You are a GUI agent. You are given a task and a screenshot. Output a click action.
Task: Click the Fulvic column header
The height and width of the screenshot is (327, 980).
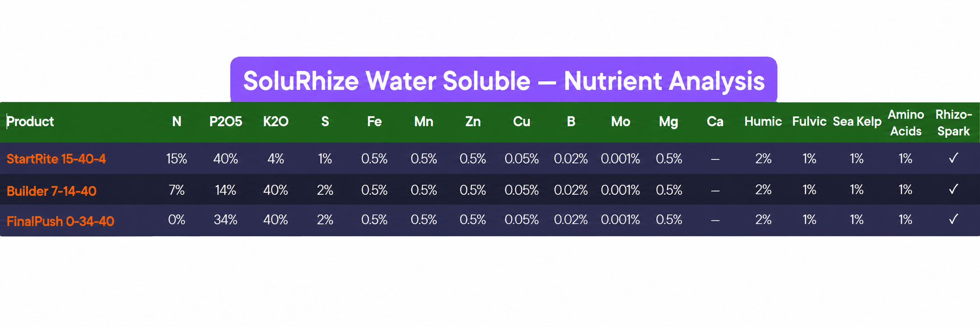click(x=809, y=121)
